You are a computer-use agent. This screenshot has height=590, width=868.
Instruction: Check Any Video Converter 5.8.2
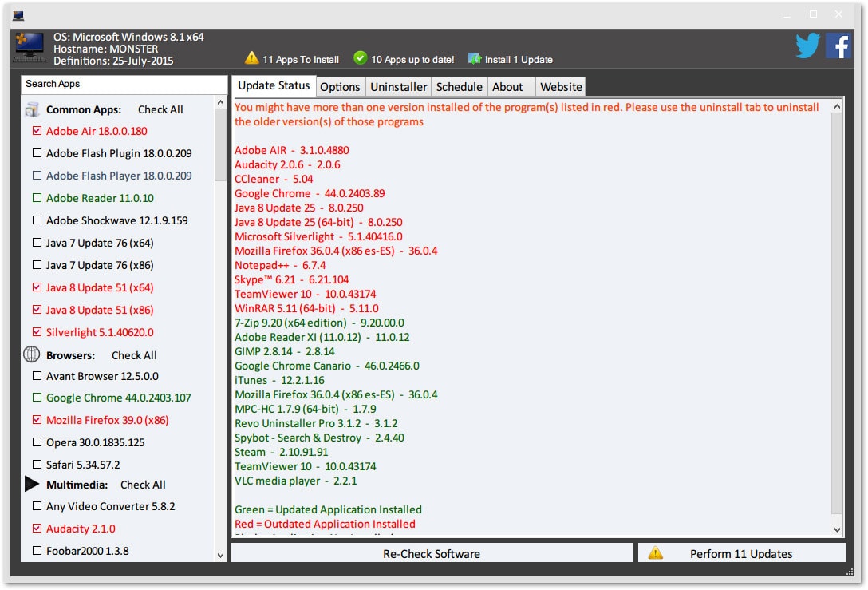click(x=37, y=506)
